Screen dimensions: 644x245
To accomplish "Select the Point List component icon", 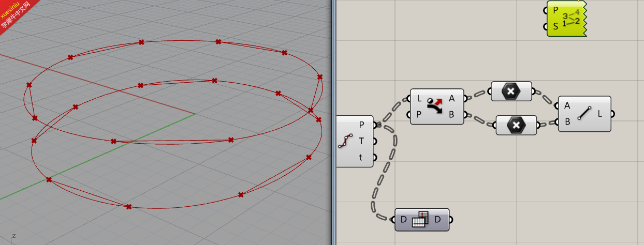I will 571,18.
